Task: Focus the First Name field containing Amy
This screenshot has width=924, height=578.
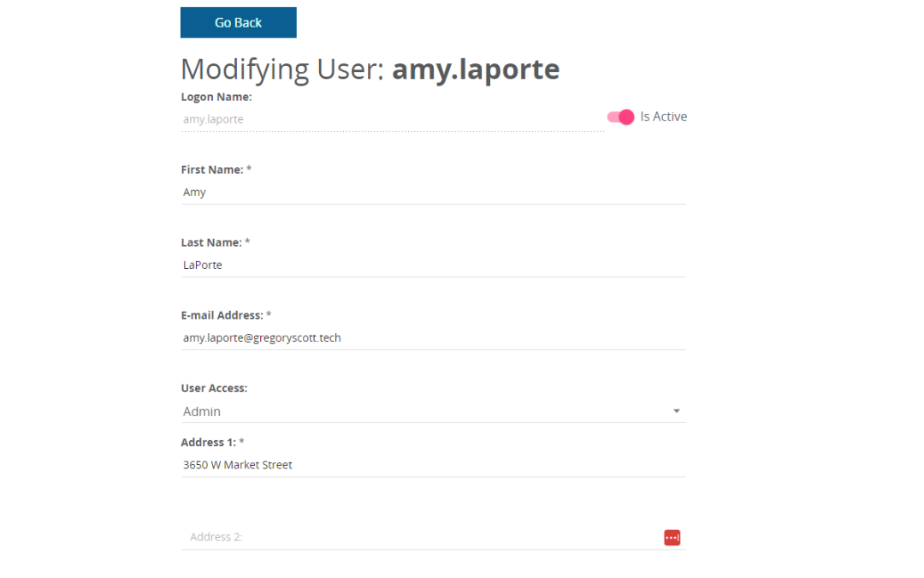Action: click(x=428, y=193)
